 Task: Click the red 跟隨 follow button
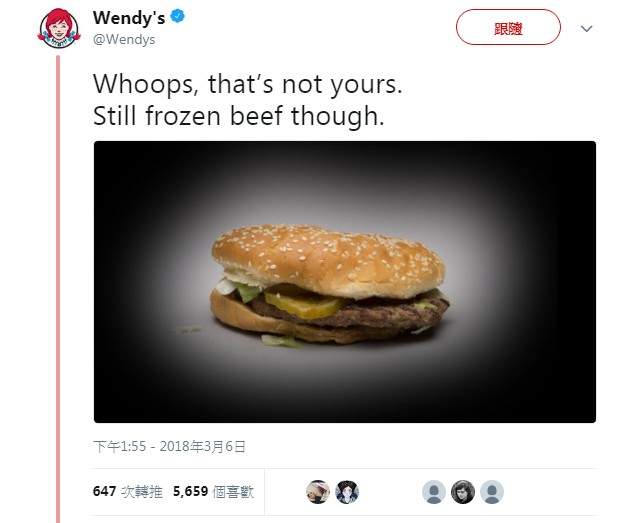click(x=508, y=27)
